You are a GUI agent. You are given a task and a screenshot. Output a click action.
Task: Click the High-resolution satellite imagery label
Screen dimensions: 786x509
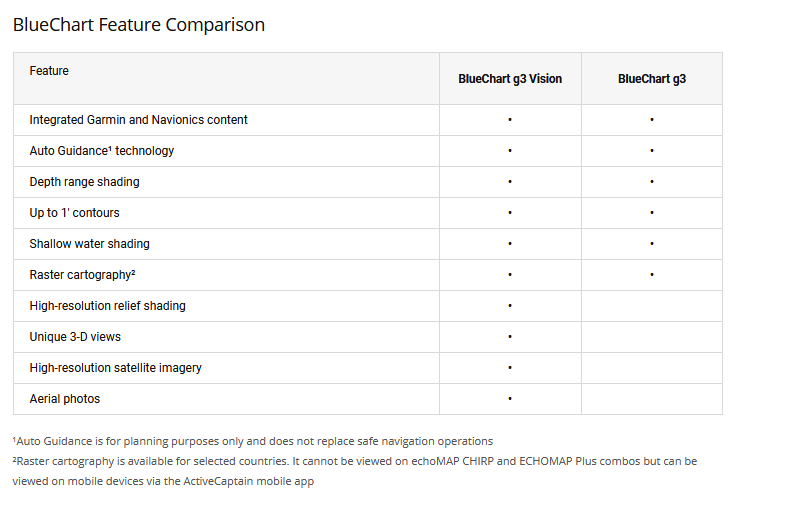tap(115, 368)
